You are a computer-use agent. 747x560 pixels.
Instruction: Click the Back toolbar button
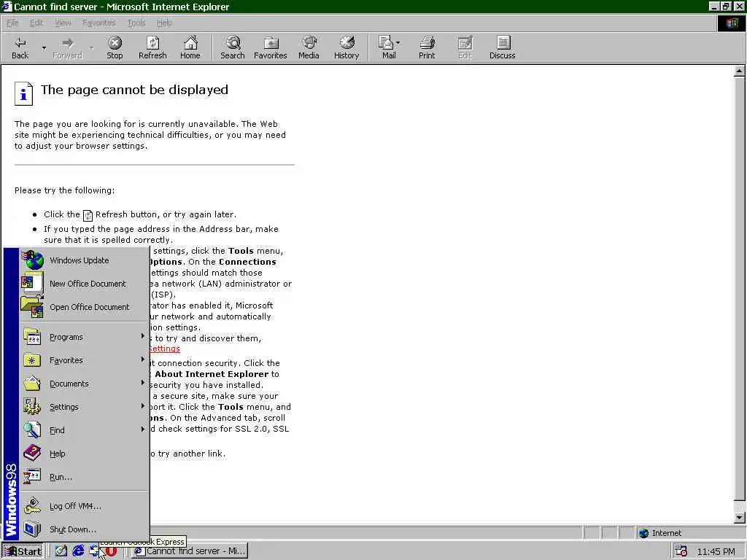(x=20, y=47)
